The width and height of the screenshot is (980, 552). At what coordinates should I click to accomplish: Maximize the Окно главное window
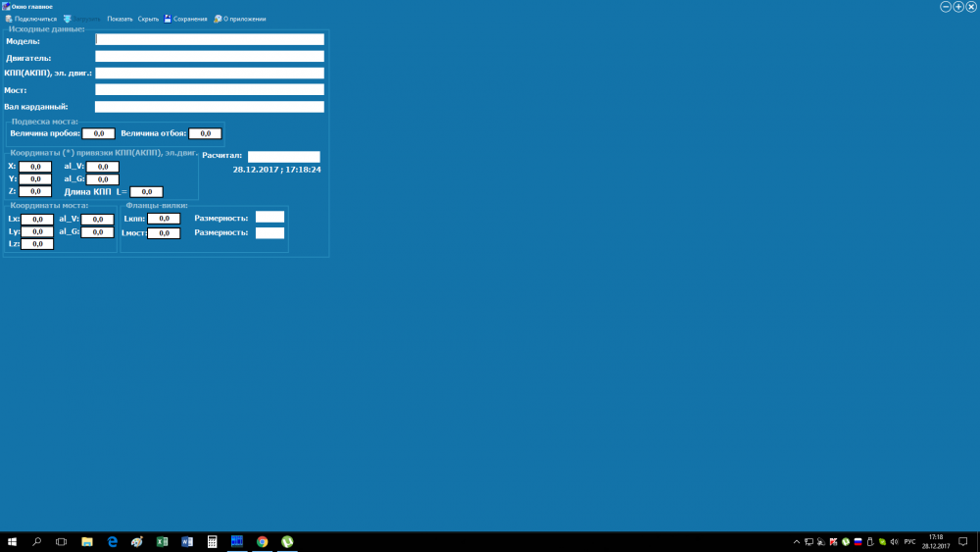(x=958, y=6)
